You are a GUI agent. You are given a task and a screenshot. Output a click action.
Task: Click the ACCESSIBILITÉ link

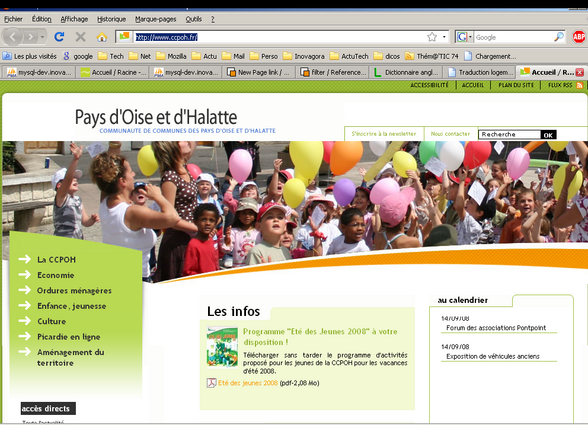pos(429,85)
